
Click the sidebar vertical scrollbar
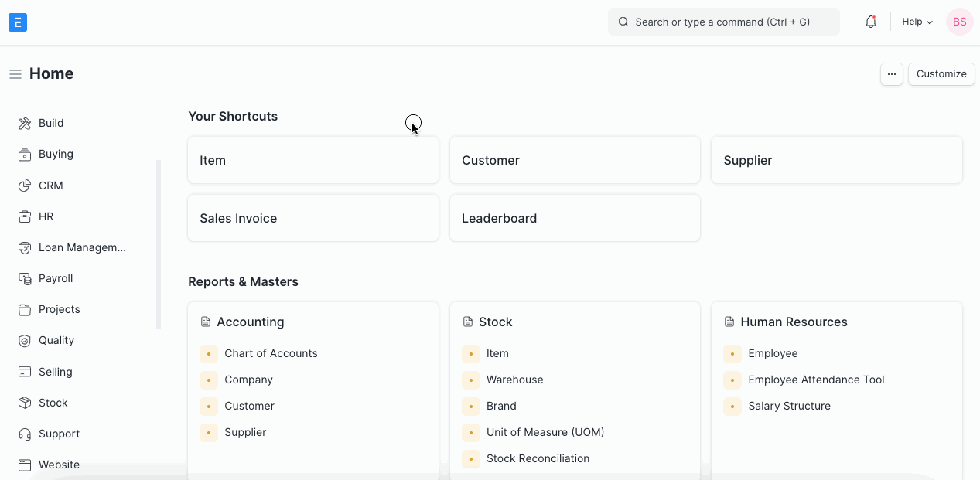click(159, 244)
